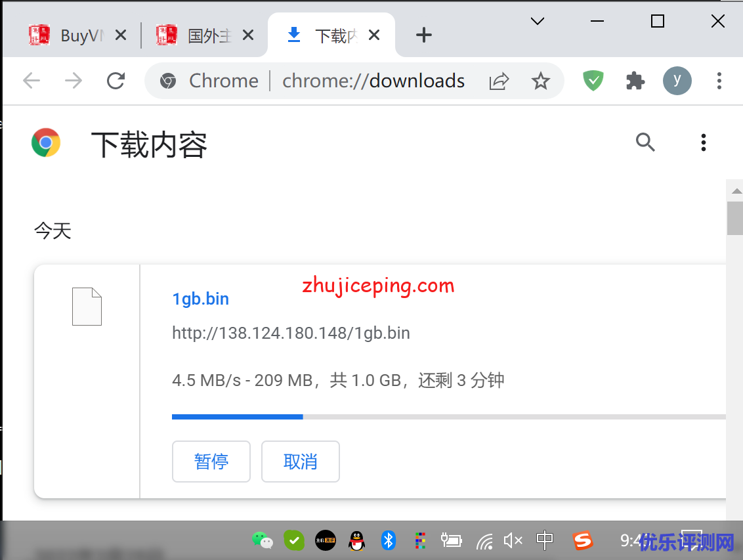Bookmark this page with star icon
This screenshot has height=560, width=743.
point(540,81)
